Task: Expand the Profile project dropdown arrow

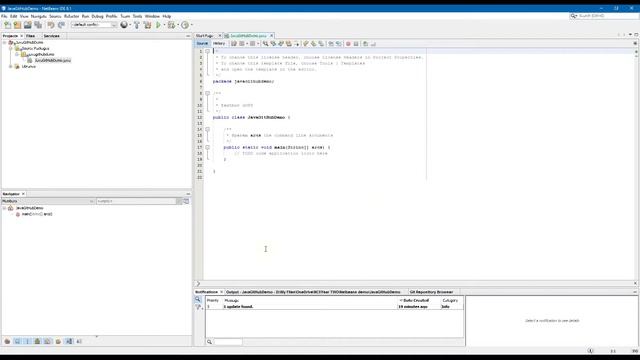Action: pos(191,25)
